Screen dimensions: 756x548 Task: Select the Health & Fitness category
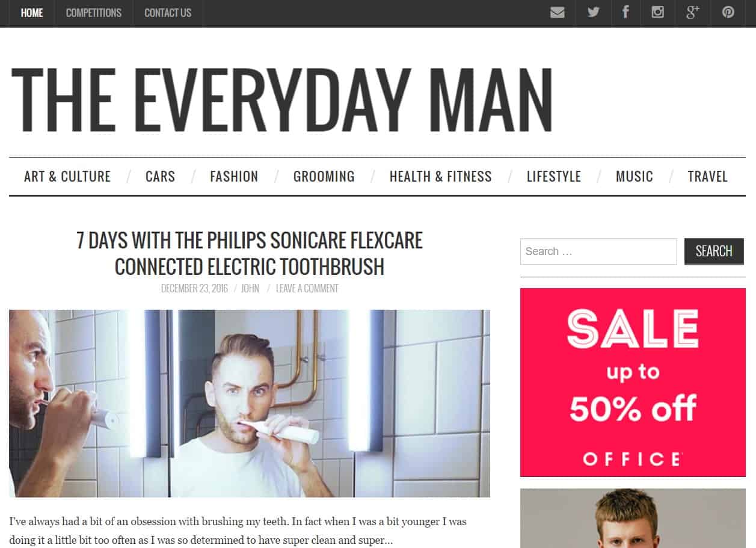(441, 176)
